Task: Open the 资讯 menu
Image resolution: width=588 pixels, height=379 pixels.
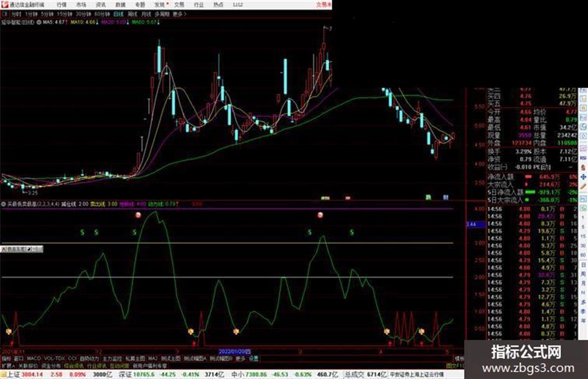Action: pos(101,4)
